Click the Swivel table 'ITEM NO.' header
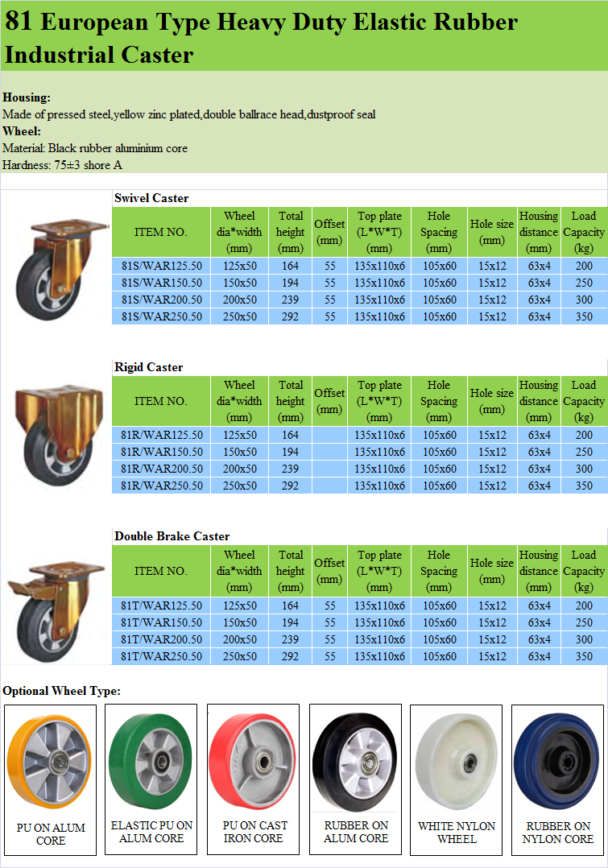The height and width of the screenshot is (868, 608). click(x=161, y=232)
